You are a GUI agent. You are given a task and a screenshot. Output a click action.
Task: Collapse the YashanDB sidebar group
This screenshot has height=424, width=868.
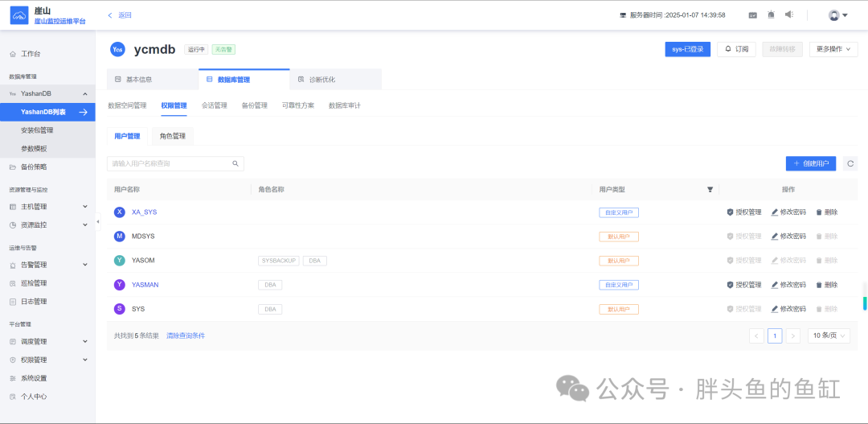[x=84, y=93]
